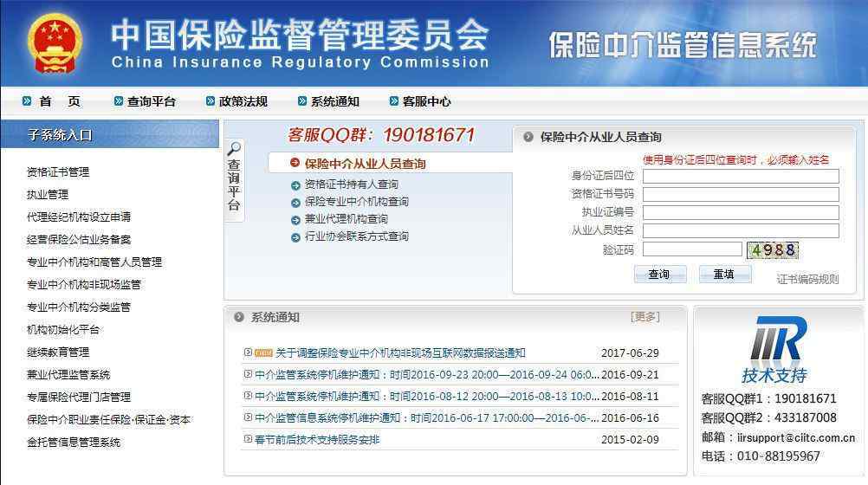Open 继续教育管理 subsystem
The width and height of the screenshot is (868, 485).
tap(58, 352)
